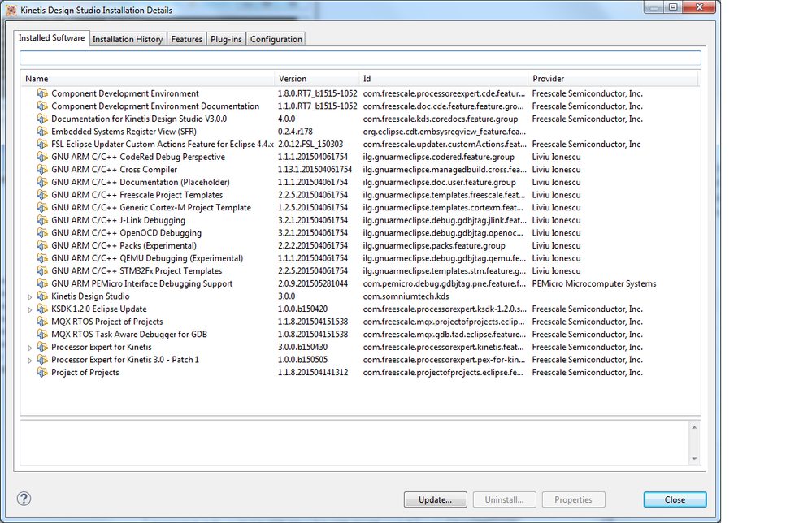The width and height of the screenshot is (812, 523).
Task: Click Liviu Ionescu provider on OpenOCD Debugging row
Action: pos(556,233)
